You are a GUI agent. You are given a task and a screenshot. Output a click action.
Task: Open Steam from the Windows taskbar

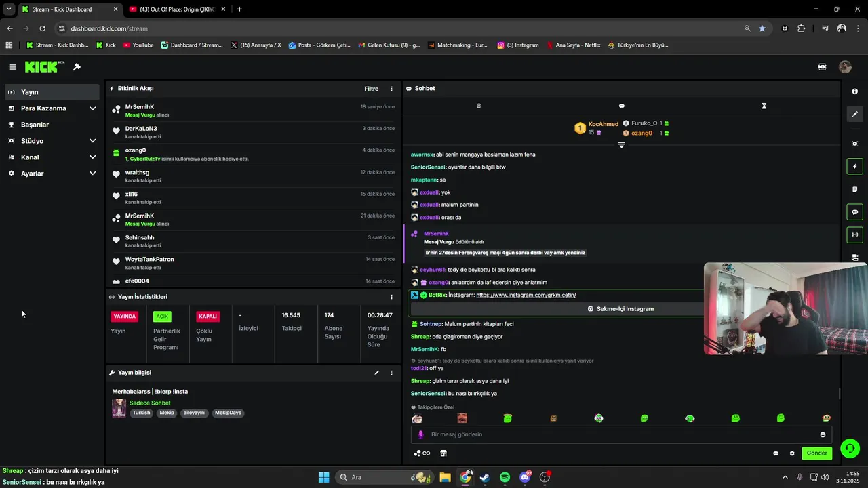coord(485,477)
